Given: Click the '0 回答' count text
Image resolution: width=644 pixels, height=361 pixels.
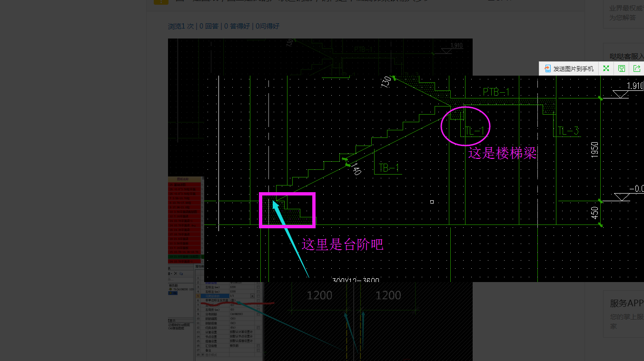Looking at the screenshot, I should pyautogui.click(x=209, y=26).
